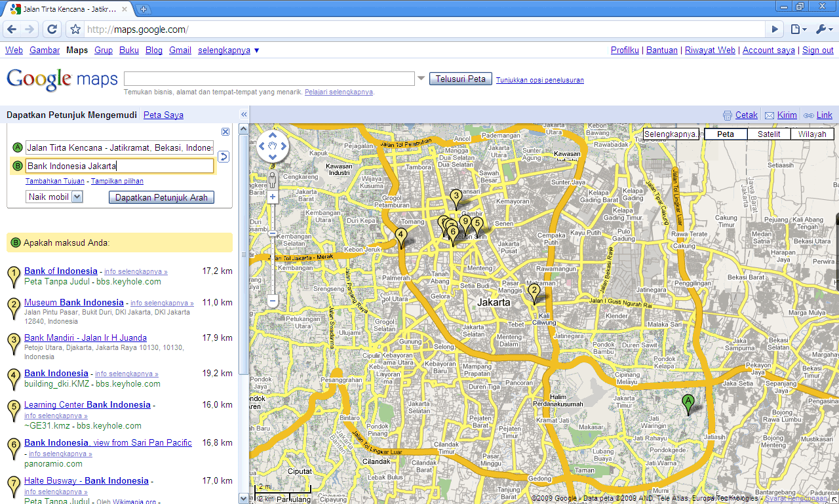Click the Cetak print icon

point(727,115)
